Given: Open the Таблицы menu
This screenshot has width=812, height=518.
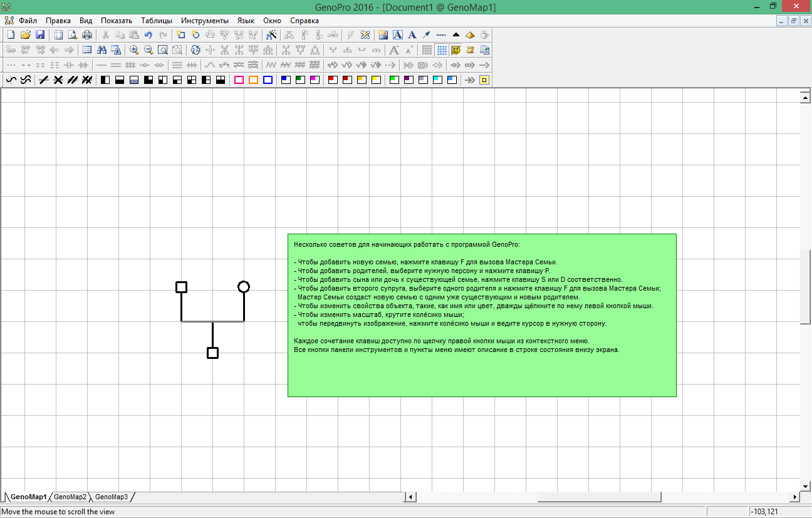Looking at the screenshot, I should point(157,21).
